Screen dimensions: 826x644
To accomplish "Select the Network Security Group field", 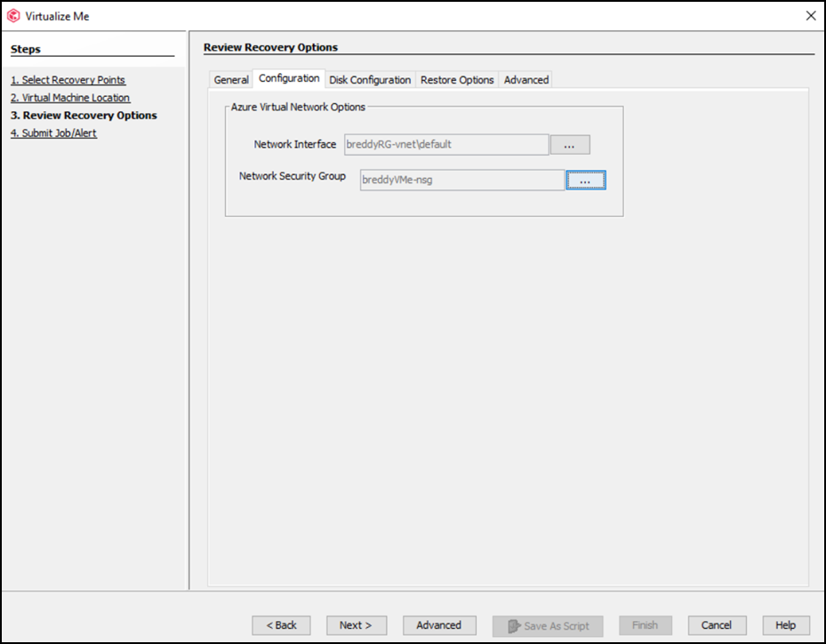I will (x=461, y=180).
